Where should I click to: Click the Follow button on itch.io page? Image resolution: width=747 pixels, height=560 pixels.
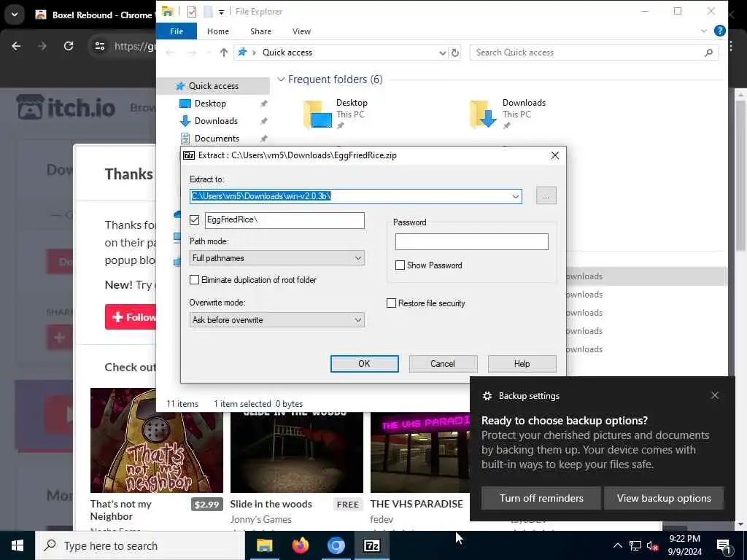(x=131, y=317)
